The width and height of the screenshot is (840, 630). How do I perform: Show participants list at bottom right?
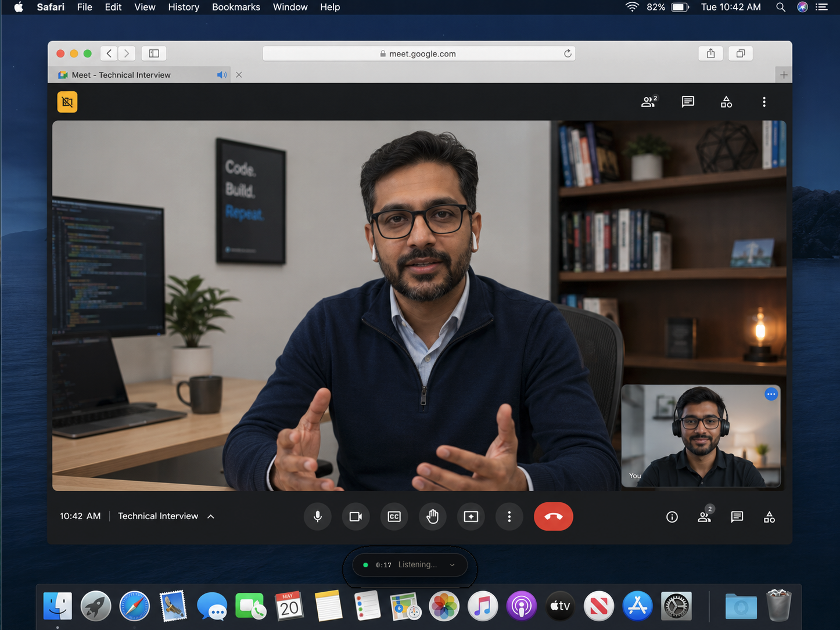point(705,516)
